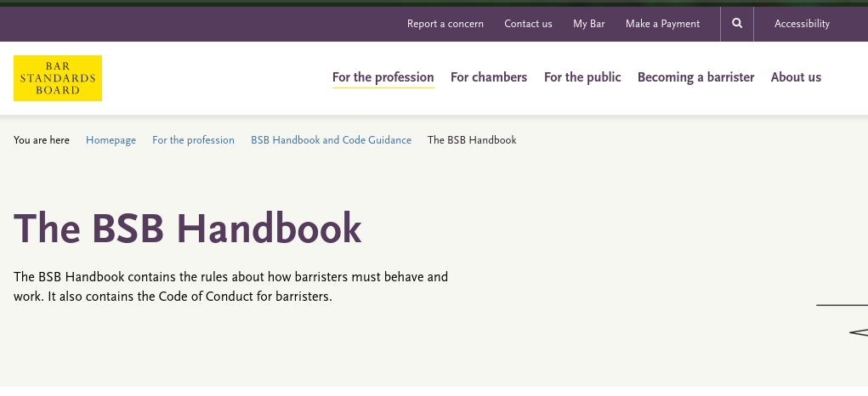Viewport: 868px width, 396px height.
Task: Open For chambers menu
Action: point(489,77)
